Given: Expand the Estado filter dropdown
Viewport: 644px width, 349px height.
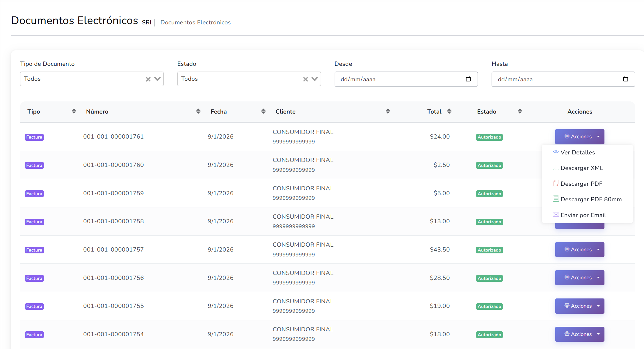Looking at the screenshot, I should [x=315, y=79].
